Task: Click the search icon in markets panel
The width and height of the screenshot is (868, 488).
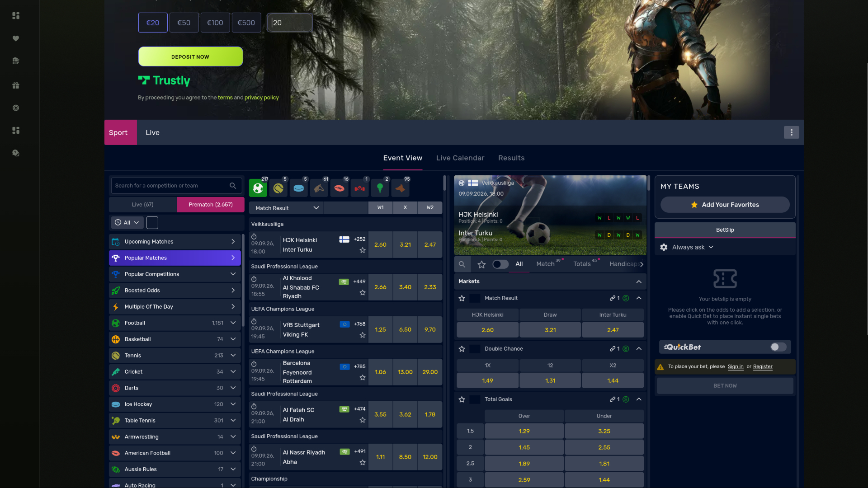Action: click(462, 264)
